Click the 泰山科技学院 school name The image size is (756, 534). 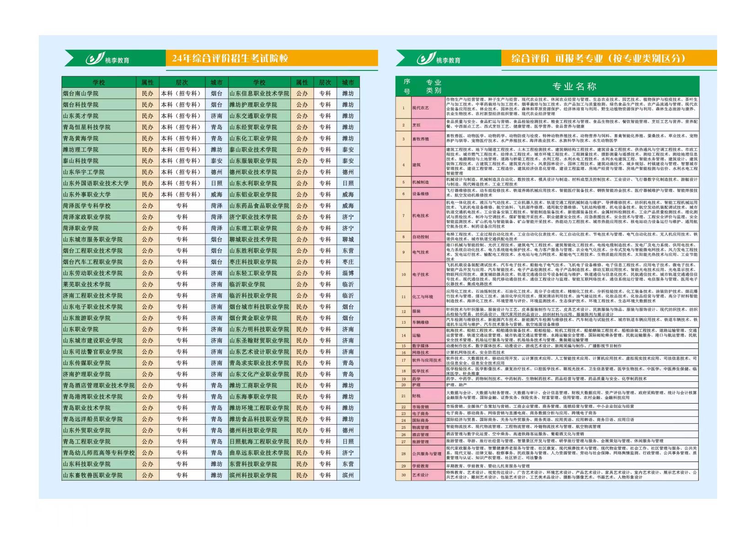[80, 161]
